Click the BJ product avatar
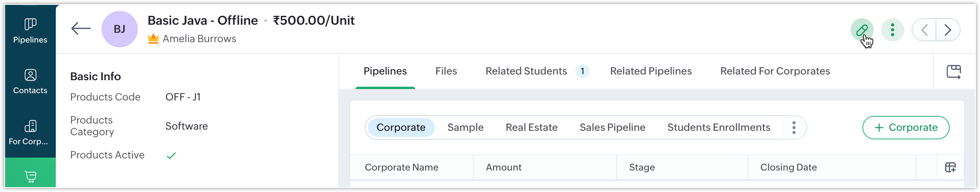Screen dimensions: 980x192 click(x=119, y=29)
